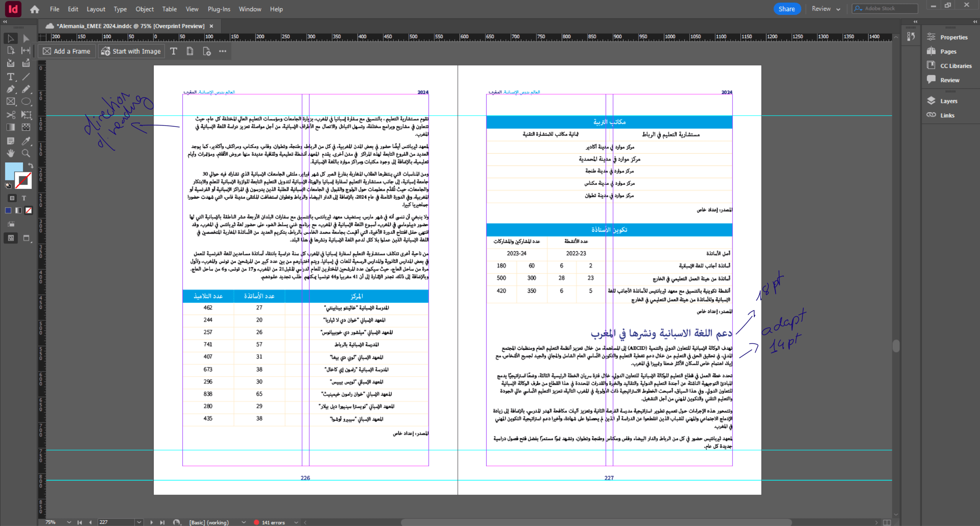The width and height of the screenshot is (980, 526).
Task: Toggle formatting affects text button
Action: click(24, 198)
